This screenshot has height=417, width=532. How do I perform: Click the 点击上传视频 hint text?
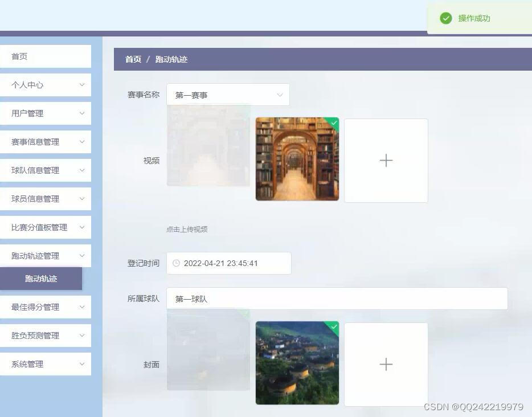(x=187, y=230)
